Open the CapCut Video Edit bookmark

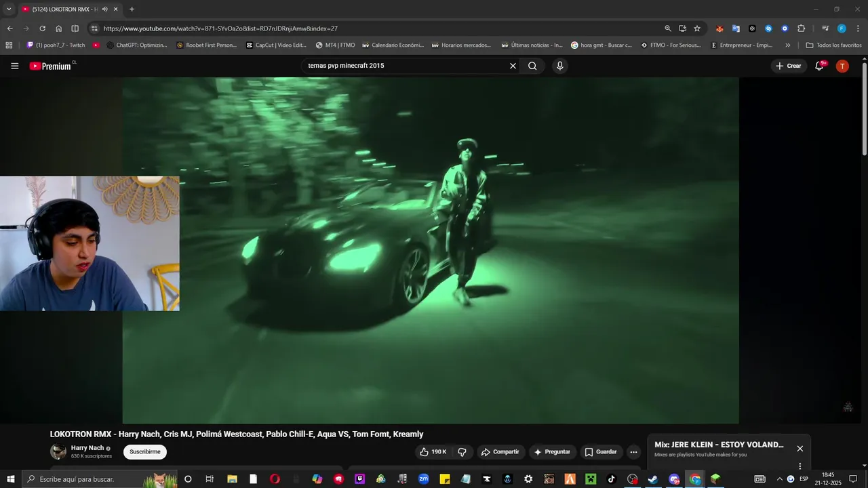click(x=277, y=45)
